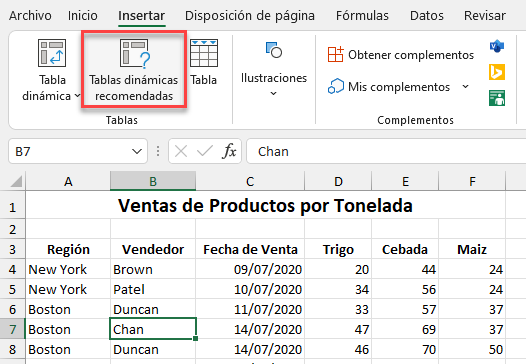Select the Región header cell
Screen dimensions: 526x364
(68, 249)
